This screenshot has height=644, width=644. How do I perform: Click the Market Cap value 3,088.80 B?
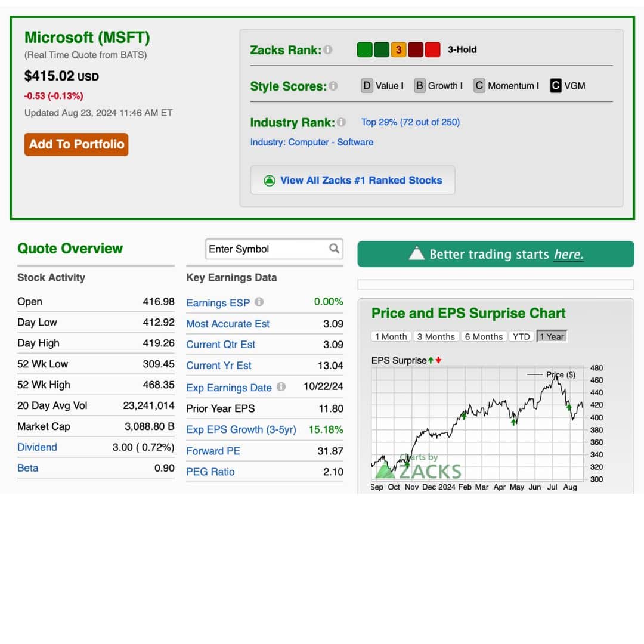[150, 426]
